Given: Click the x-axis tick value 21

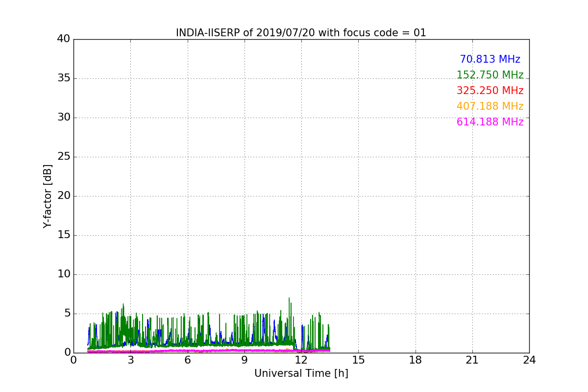Looking at the screenshot, I should click(472, 360).
